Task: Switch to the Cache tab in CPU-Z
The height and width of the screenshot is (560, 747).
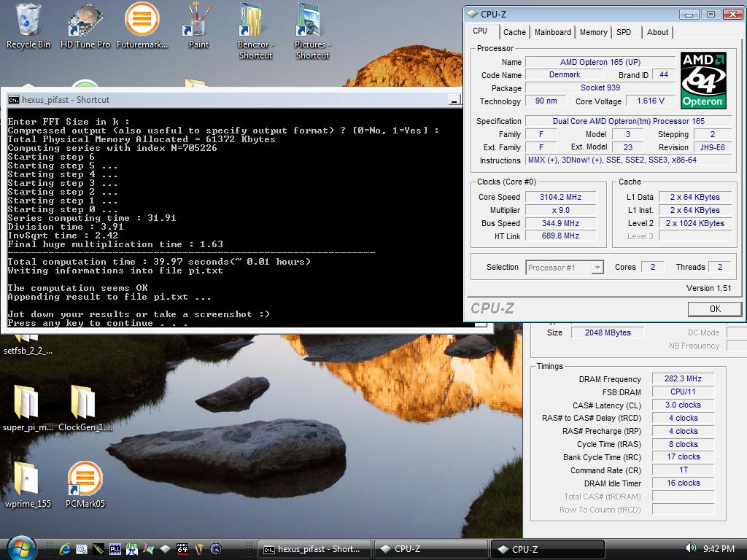Action: click(x=514, y=32)
